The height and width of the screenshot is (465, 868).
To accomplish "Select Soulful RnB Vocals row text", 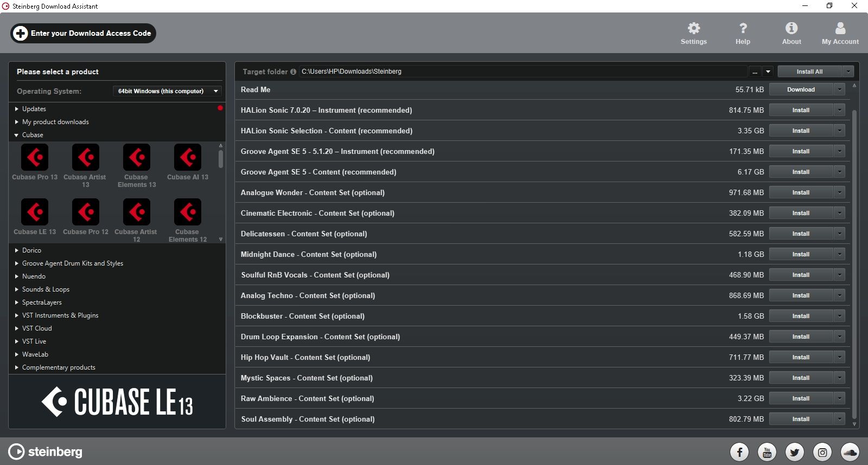I will tap(315, 275).
